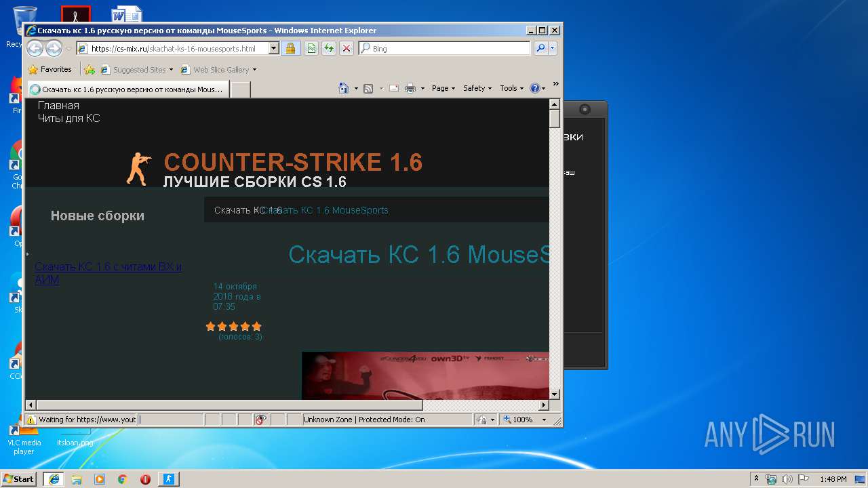This screenshot has height=488, width=868.
Task: Open a new blank tab button
Action: click(241, 89)
